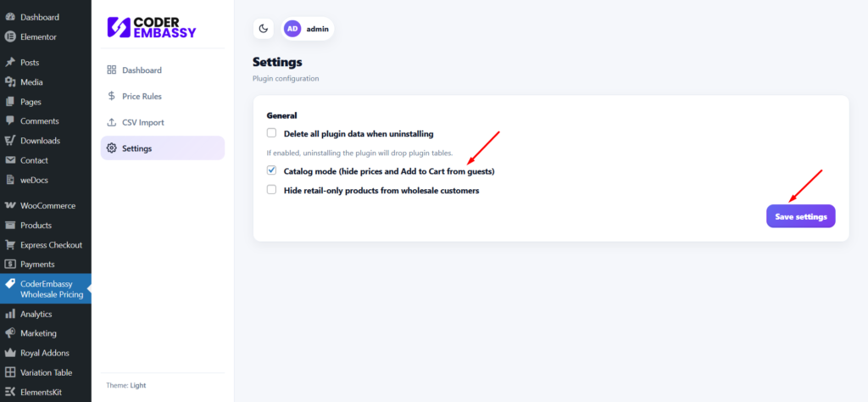Open Express Checkout in the WordPress menu
Viewport: 868px width, 402px height.
pyautogui.click(x=51, y=244)
